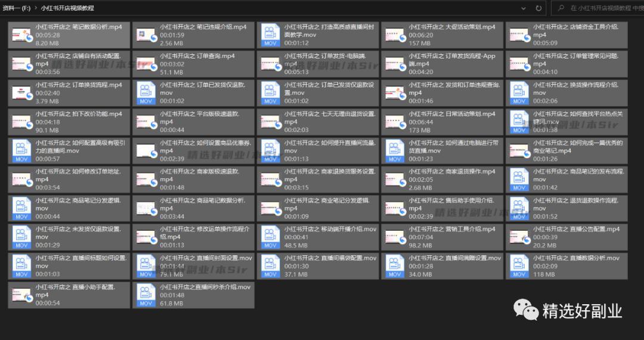Select MOV icon of 未发货仅退款设置.mov
Image resolution: width=644 pixels, height=340 pixels.
click(x=21, y=238)
